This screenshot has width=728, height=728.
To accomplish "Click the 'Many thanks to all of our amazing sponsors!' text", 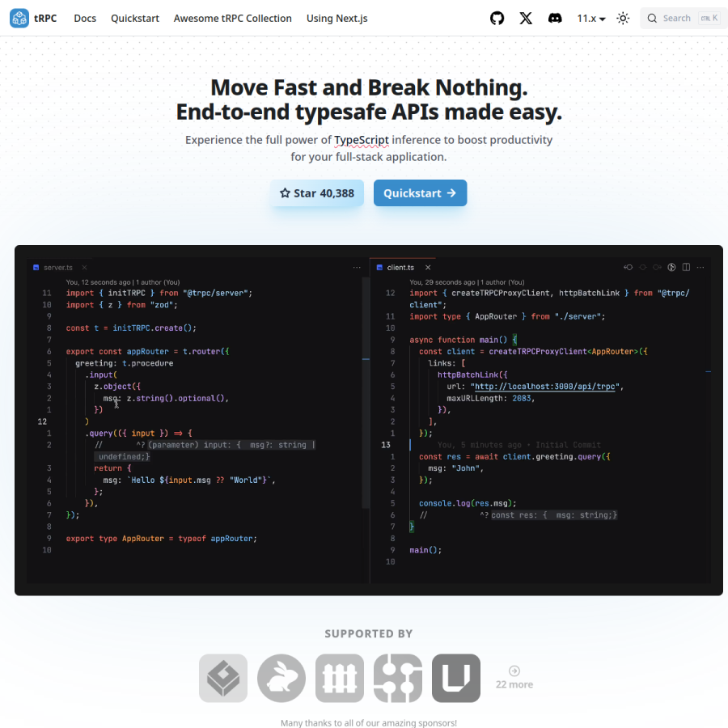I will [369, 723].
